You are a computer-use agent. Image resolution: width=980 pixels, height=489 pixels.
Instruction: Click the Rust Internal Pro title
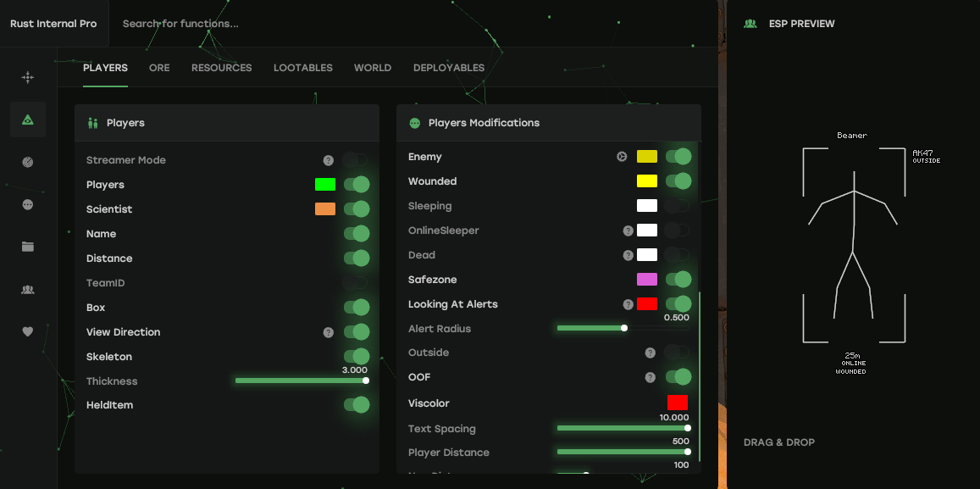[x=53, y=24]
